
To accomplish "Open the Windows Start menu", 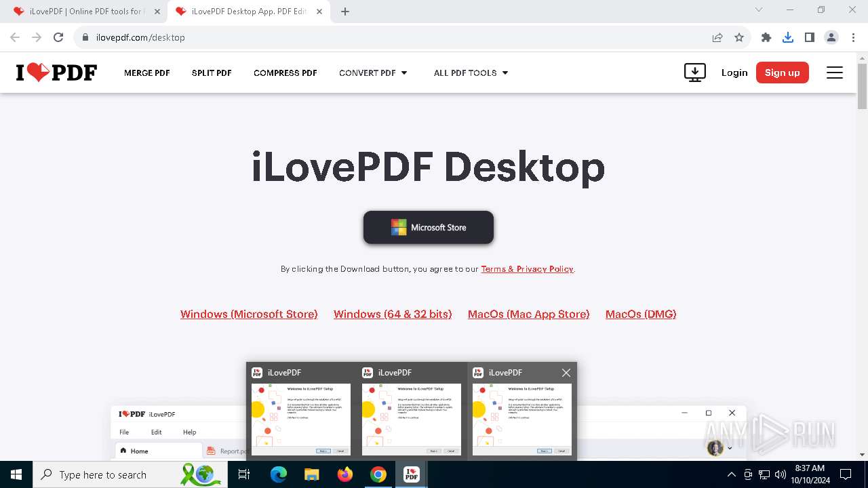I will pyautogui.click(x=16, y=474).
